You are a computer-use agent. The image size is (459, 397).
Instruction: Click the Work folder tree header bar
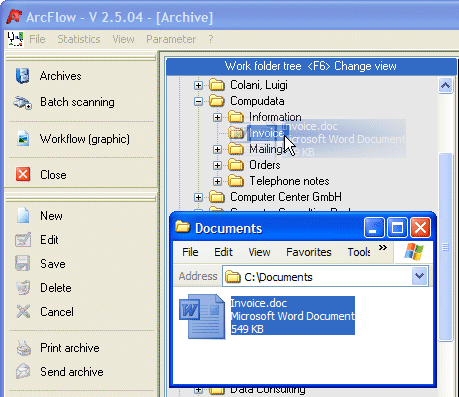tap(311, 66)
